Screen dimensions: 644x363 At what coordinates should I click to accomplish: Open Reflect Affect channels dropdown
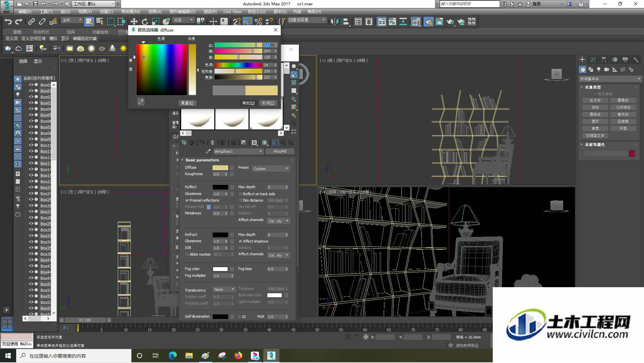(278, 221)
